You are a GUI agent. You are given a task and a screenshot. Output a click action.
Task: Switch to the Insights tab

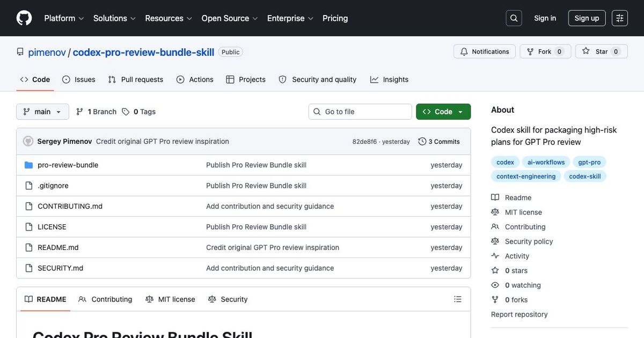[x=389, y=79]
